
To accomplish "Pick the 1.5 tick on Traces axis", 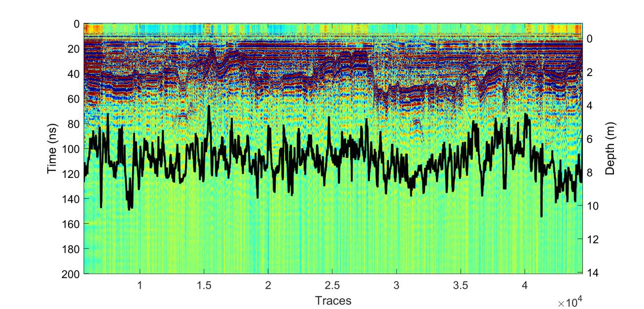I will click(204, 285).
